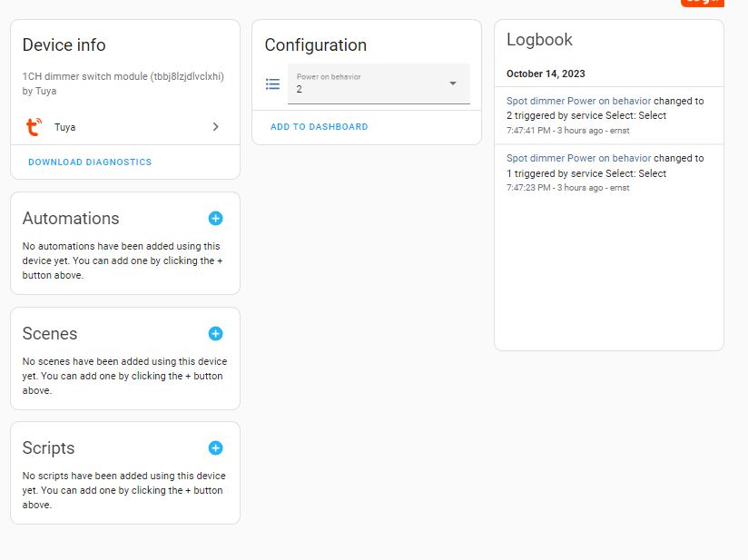Image resolution: width=748 pixels, height=560 pixels.
Task: Add a new automation using the plus icon
Action: pyautogui.click(x=215, y=219)
